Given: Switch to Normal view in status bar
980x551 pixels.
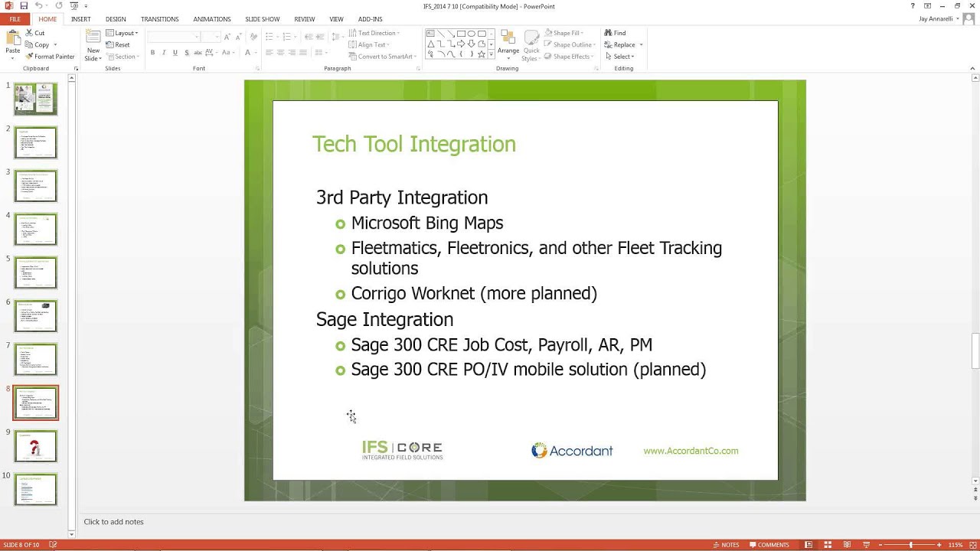Looking at the screenshot, I should tap(808, 545).
